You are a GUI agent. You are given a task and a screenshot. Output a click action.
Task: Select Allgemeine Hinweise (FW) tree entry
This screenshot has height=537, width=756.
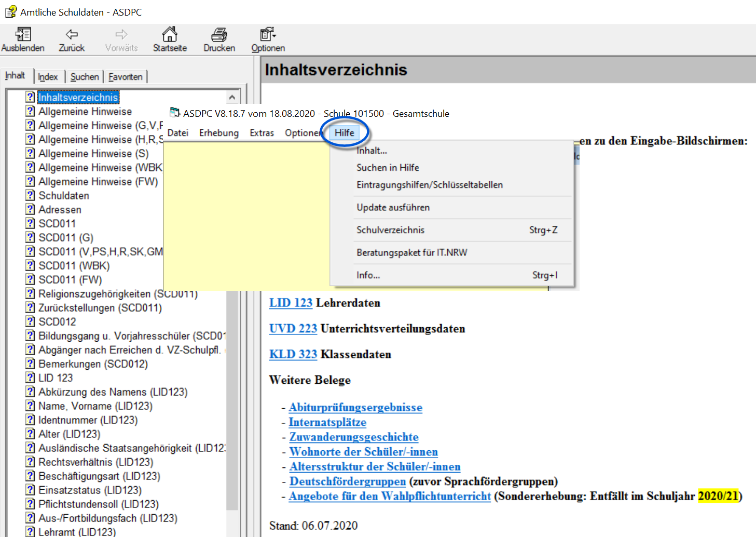tap(98, 182)
